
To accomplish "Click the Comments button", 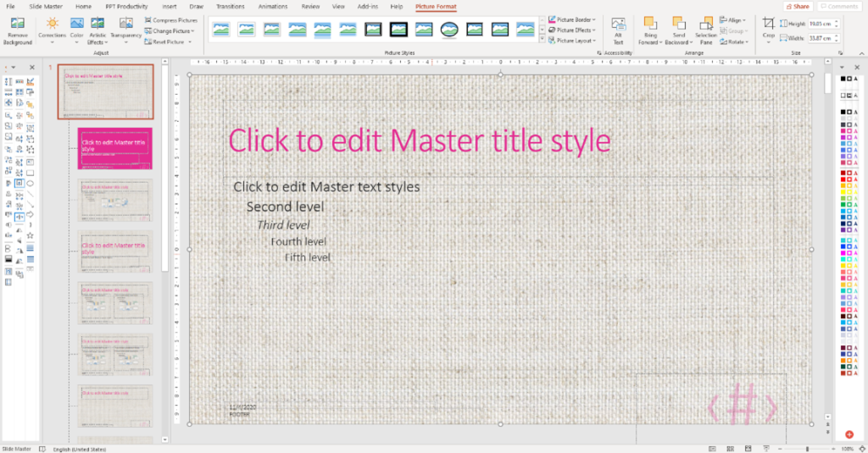I will (x=839, y=7).
